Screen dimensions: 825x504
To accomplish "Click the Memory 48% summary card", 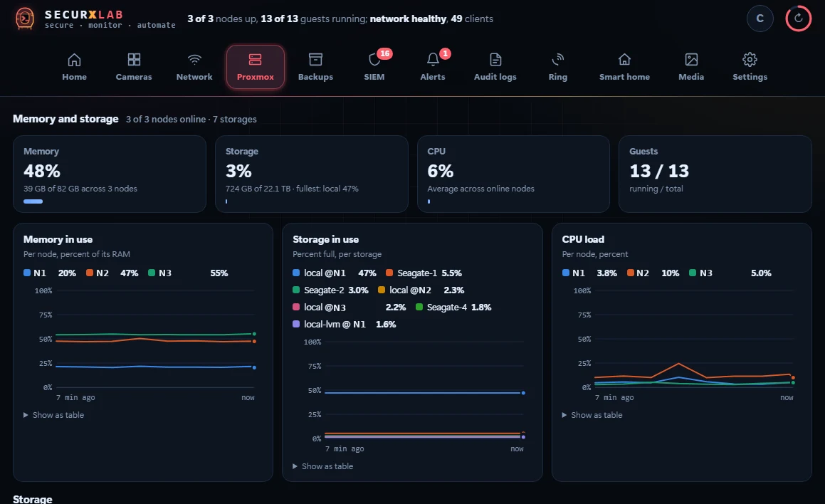I will point(110,174).
